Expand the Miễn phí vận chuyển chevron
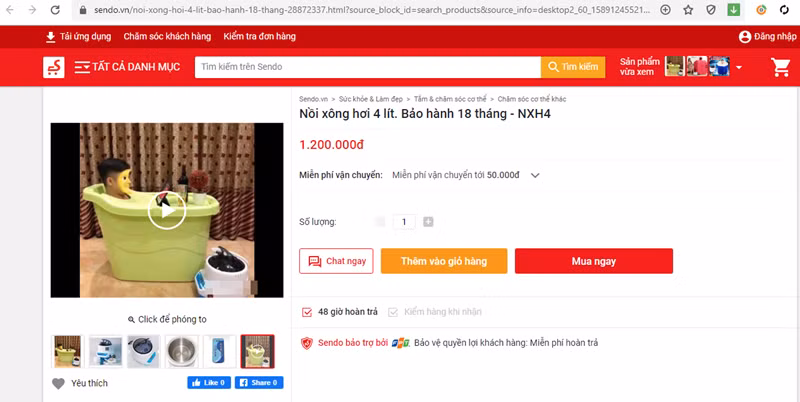Screen dimensions: 800x402 [535, 175]
